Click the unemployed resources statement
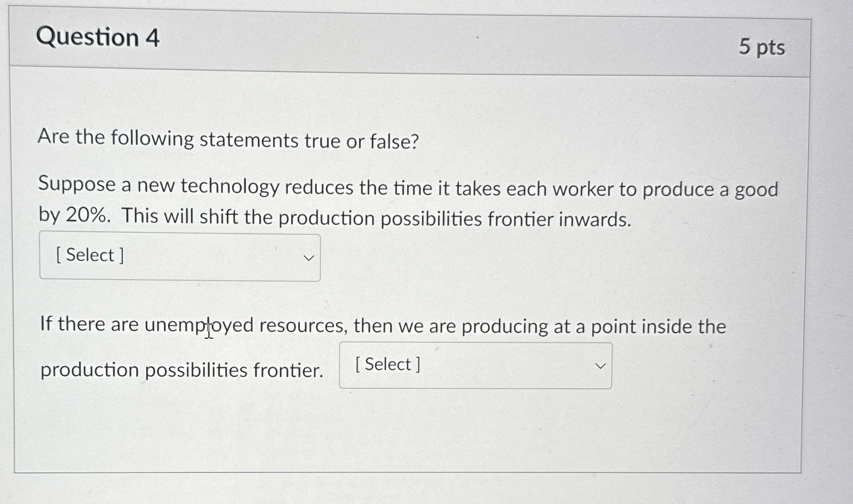 pos(381,326)
